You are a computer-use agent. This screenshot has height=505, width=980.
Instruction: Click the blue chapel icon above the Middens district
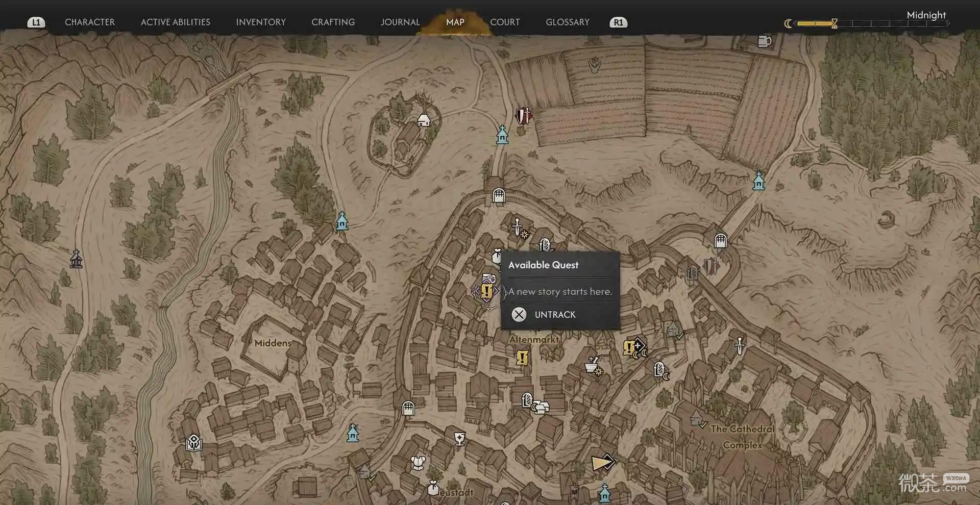[x=342, y=221]
